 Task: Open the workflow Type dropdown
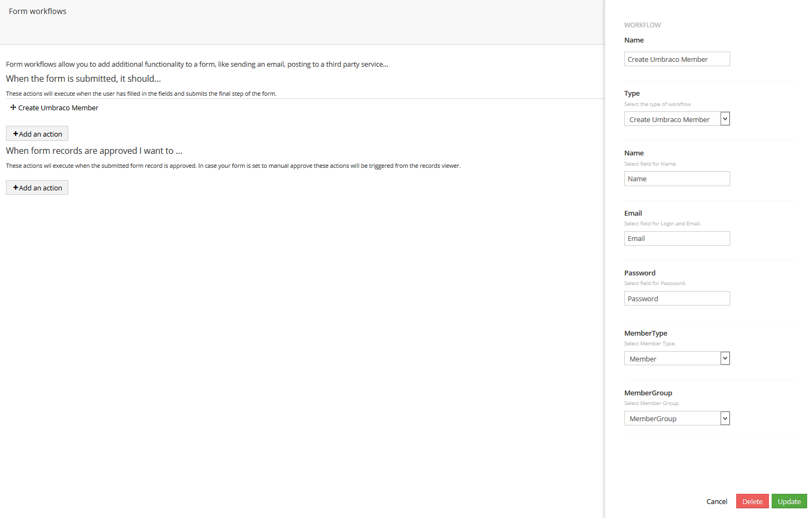(677, 119)
